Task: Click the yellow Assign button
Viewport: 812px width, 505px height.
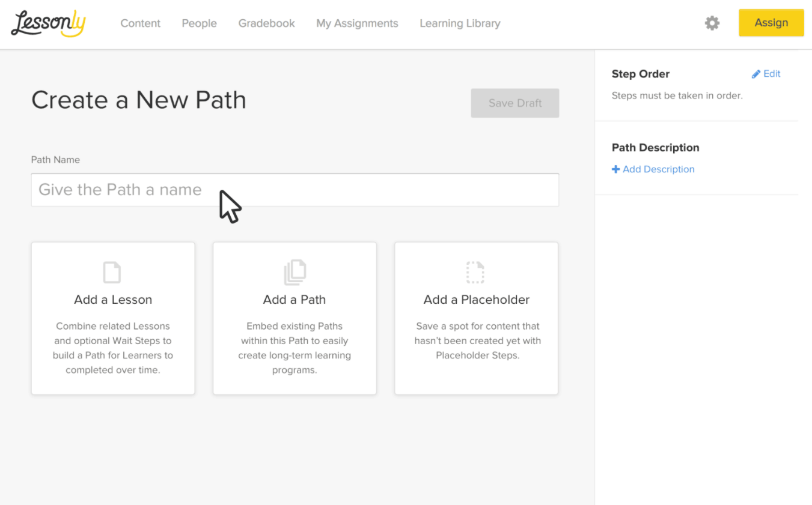Action: [x=771, y=23]
